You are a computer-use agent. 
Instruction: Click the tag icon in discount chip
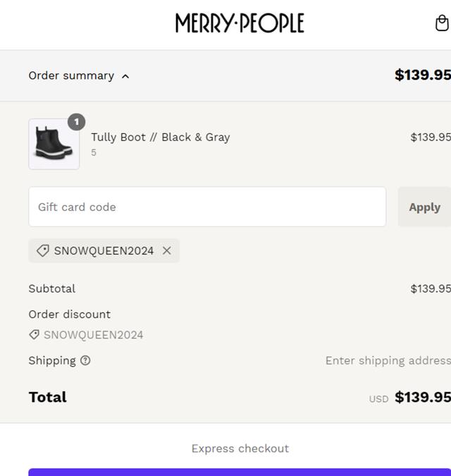(x=42, y=250)
